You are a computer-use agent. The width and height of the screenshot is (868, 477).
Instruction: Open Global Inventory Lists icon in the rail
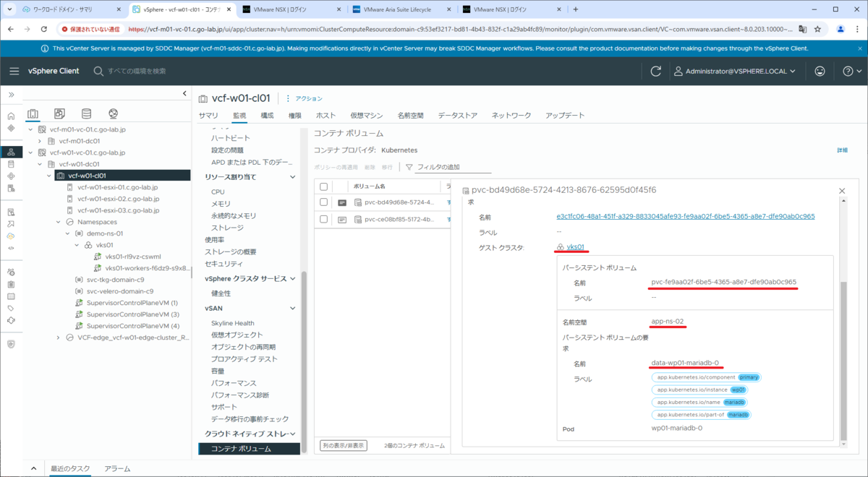coord(11,188)
